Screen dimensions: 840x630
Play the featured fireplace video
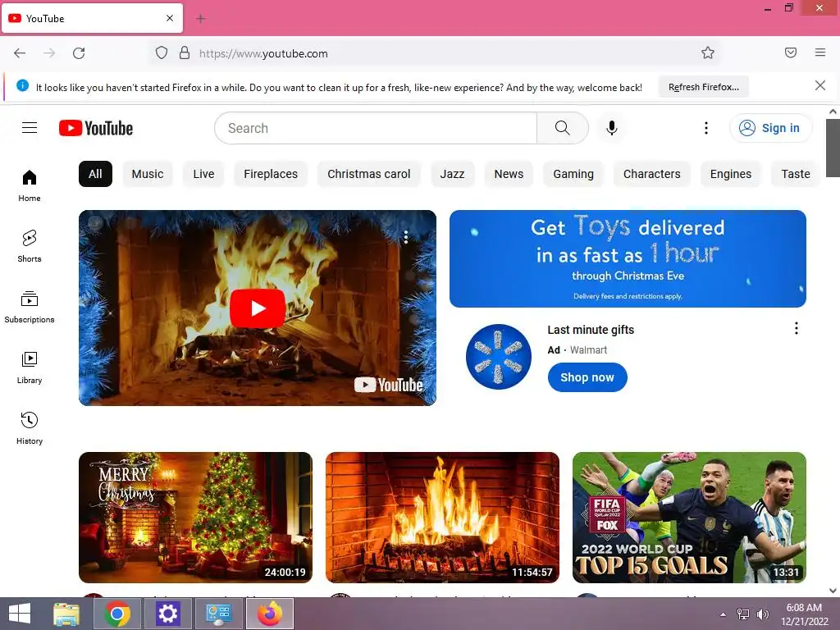pos(257,308)
